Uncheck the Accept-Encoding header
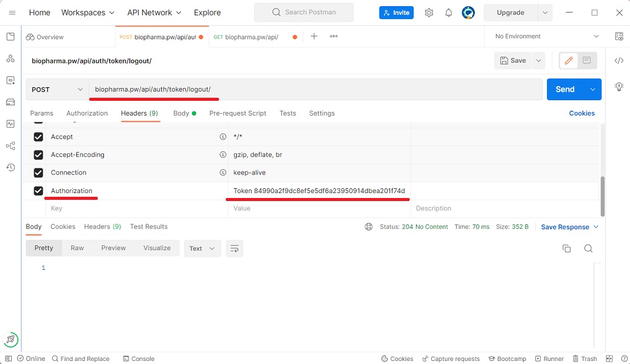Image resolution: width=630 pixels, height=364 pixels. [38, 155]
